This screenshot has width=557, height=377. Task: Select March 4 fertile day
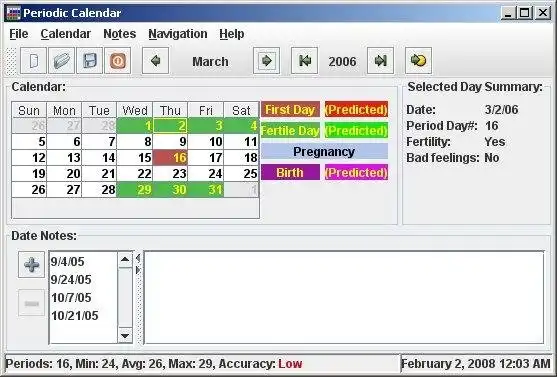[x=241, y=126]
